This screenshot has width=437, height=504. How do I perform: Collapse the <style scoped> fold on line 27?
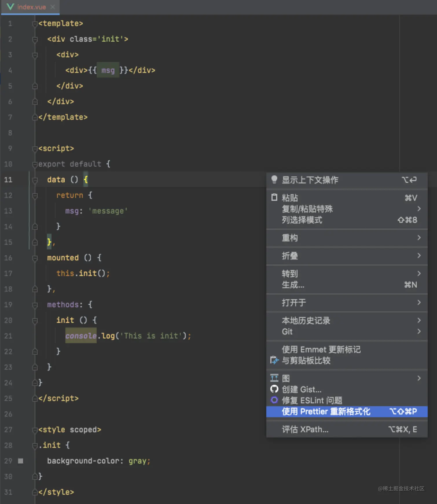coord(35,430)
